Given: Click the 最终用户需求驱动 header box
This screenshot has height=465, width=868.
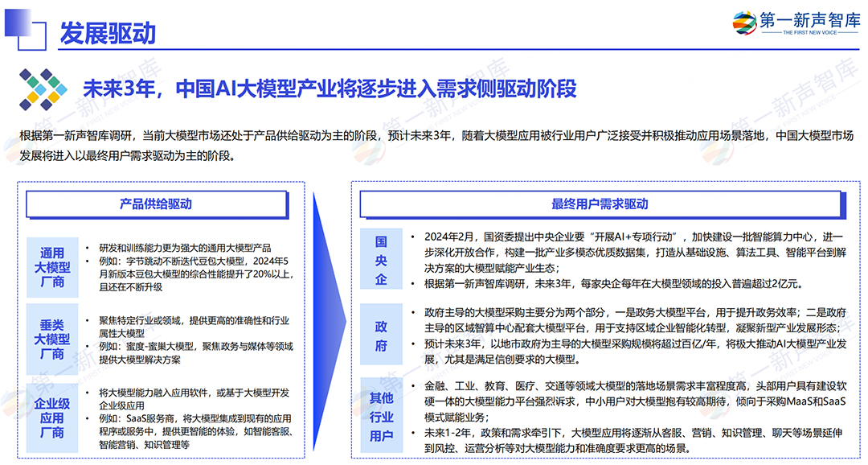Looking at the screenshot, I should point(600,204).
